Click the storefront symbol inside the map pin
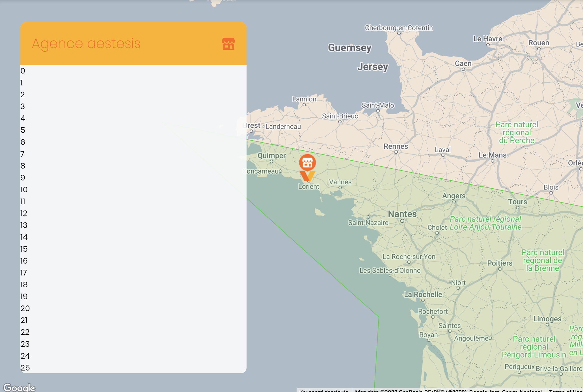583x392 pixels. click(308, 162)
